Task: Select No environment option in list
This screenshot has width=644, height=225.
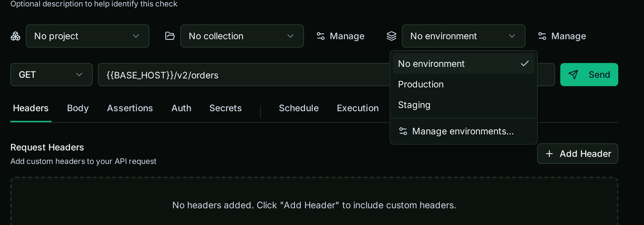Action: 464,64
